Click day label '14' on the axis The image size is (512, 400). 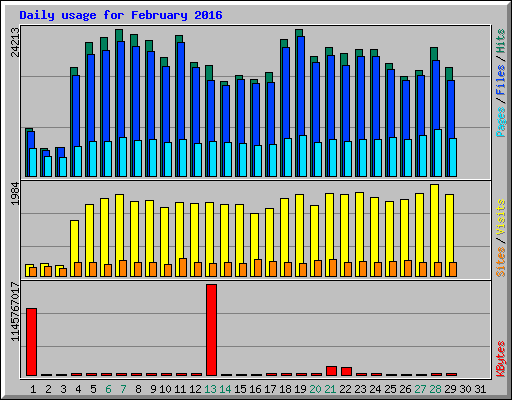225,389
